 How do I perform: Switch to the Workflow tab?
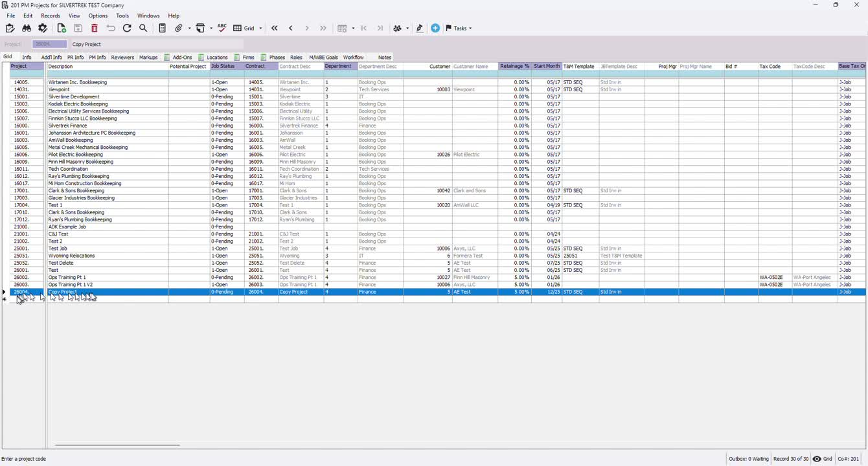pyautogui.click(x=354, y=58)
